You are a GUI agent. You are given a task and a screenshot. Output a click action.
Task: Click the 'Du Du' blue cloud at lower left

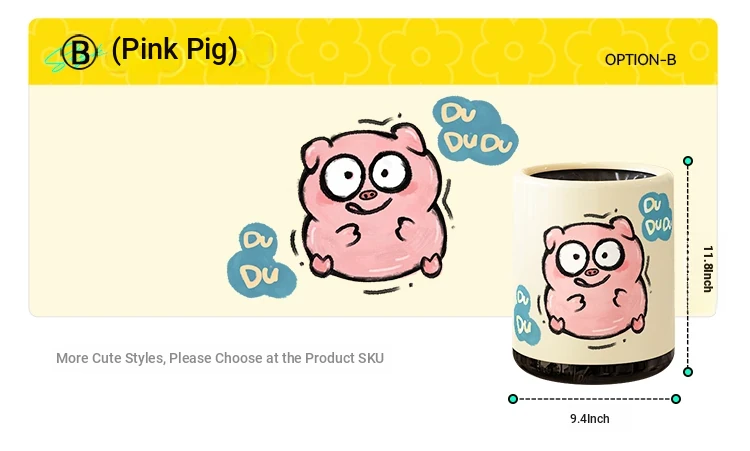(261, 261)
